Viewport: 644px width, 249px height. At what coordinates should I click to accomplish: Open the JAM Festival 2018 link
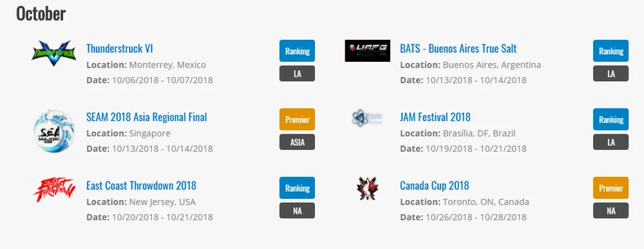[x=435, y=117]
